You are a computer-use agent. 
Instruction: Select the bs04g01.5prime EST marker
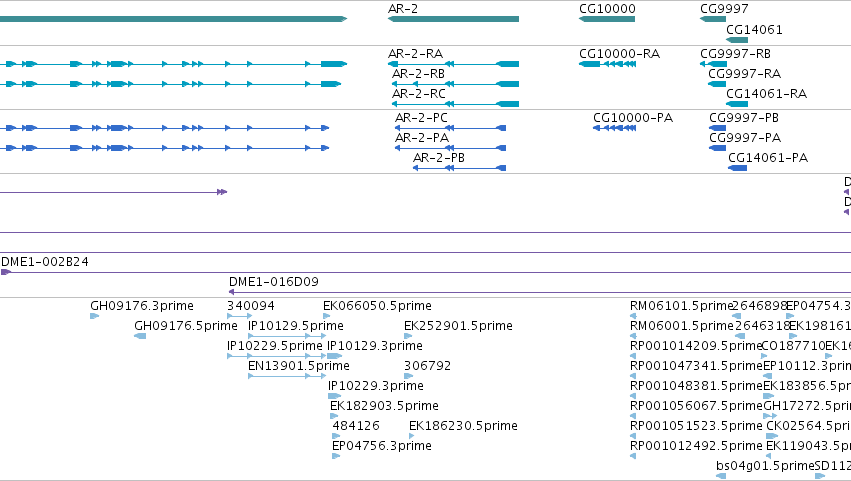721,476
